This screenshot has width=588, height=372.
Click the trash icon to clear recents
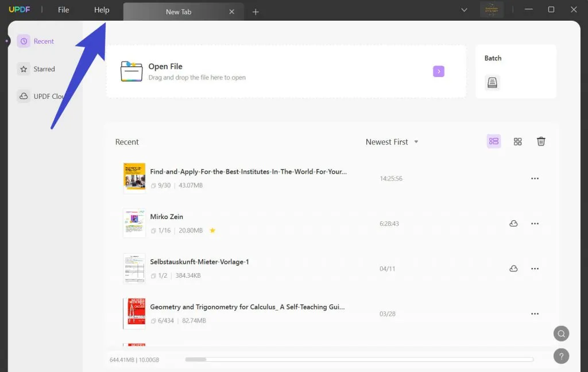coord(541,141)
